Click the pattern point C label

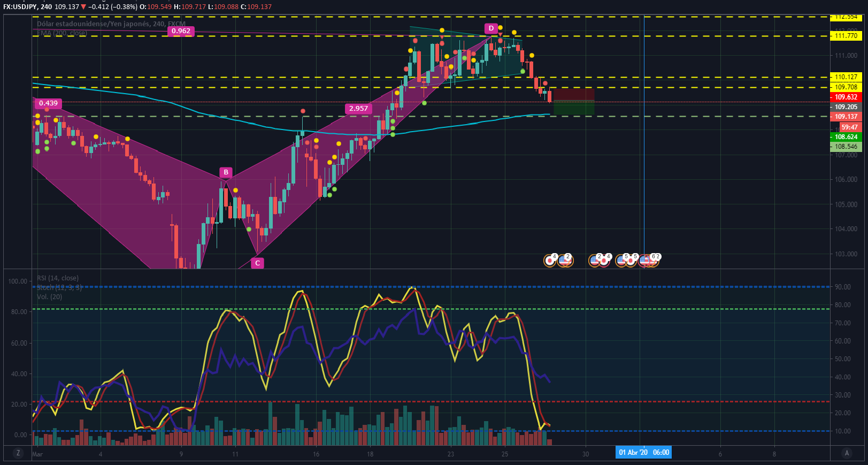(x=257, y=263)
